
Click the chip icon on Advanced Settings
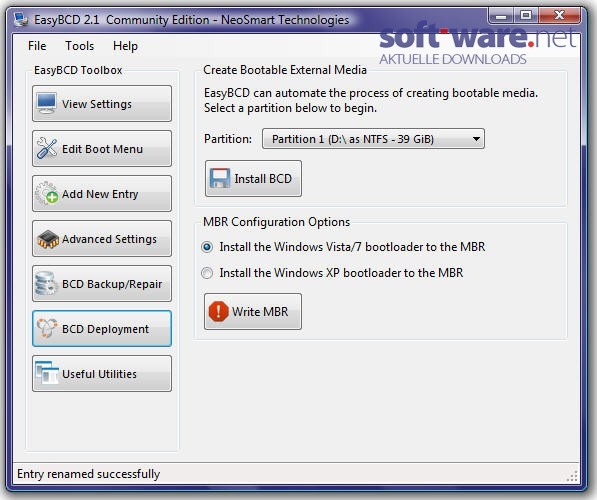tap(48, 239)
